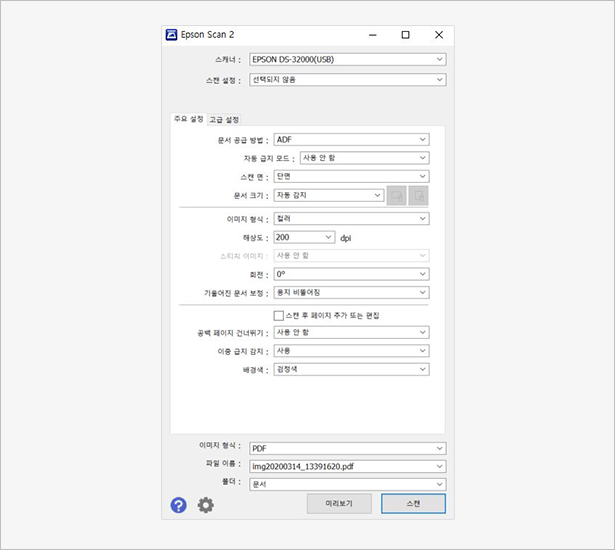Open the 스캔 면 dropdown showing 단면
The height and width of the screenshot is (550, 615).
[351, 176]
